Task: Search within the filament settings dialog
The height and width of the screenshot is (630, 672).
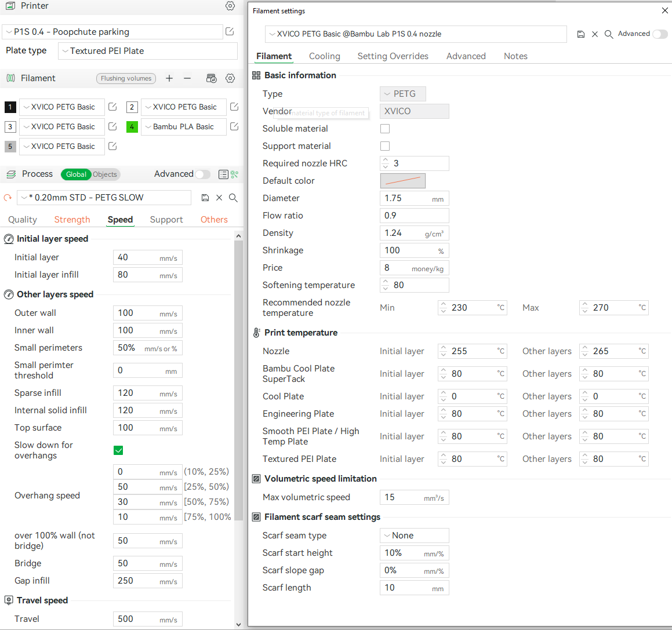Action: tap(609, 34)
